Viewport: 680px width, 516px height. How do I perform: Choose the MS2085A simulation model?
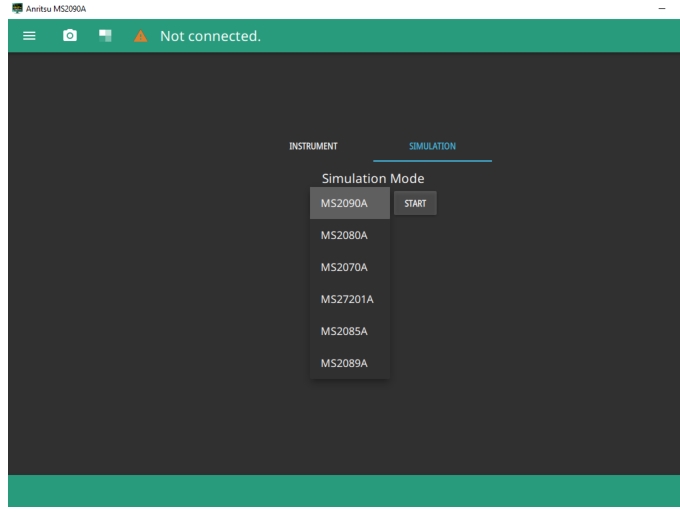click(344, 331)
